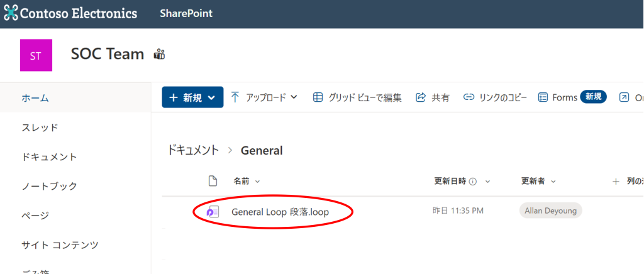Open the 更新者 column filter dropdown
This screenshot has height=274, width=644.
pos(538,181)
